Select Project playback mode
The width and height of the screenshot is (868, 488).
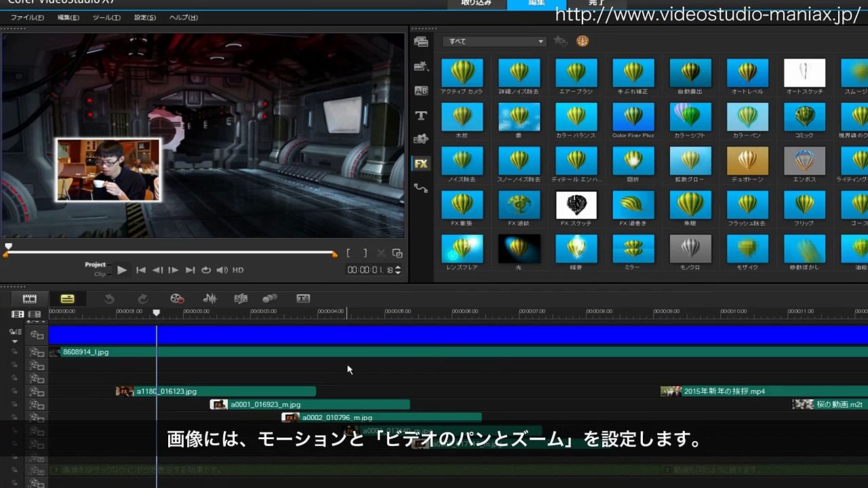(x=95, y=264)
